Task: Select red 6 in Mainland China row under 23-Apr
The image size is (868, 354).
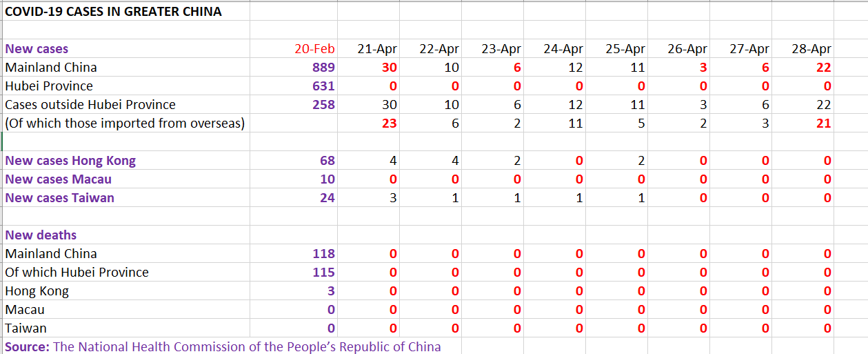Action: point(517,68)
